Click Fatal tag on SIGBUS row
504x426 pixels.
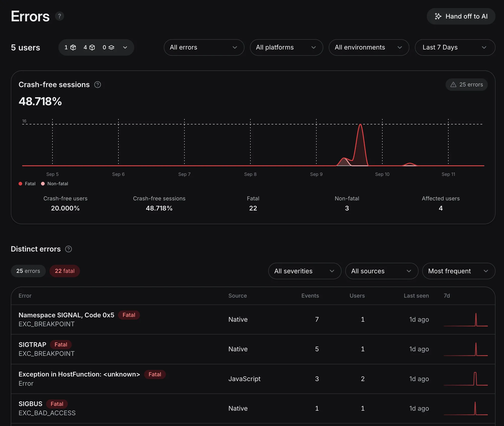click(57, 404)
